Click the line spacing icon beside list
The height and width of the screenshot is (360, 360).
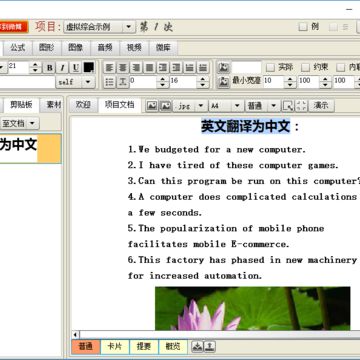pyautogui.click(x=122, y=82)
